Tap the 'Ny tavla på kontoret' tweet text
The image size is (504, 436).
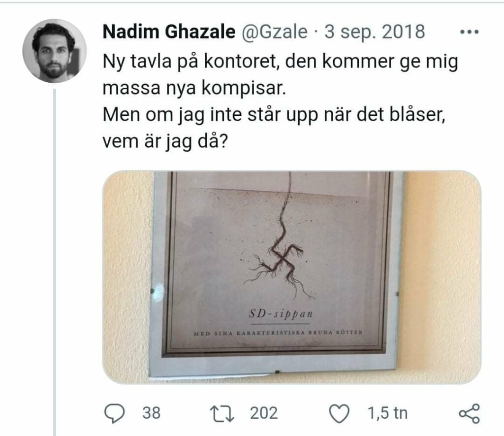click(189, 61)
